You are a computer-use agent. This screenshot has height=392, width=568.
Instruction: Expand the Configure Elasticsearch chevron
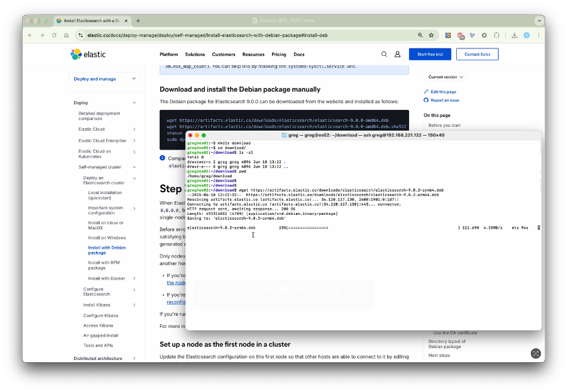[x=134, y=290]
